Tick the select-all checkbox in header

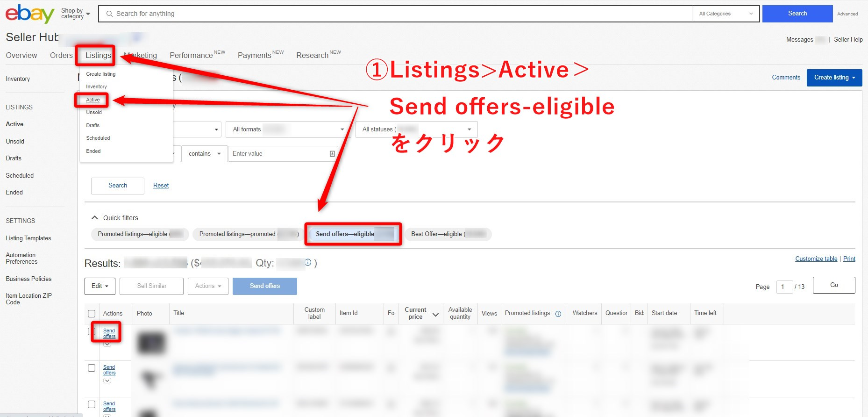pos(92,314)
